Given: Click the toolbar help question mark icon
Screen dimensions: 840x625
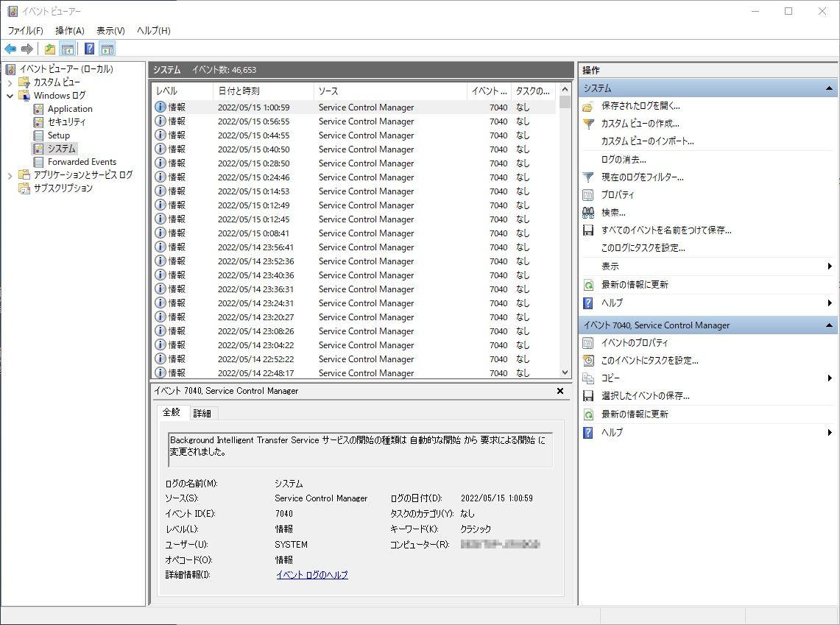Looking at the screenshot, I should tap(89, 49).
